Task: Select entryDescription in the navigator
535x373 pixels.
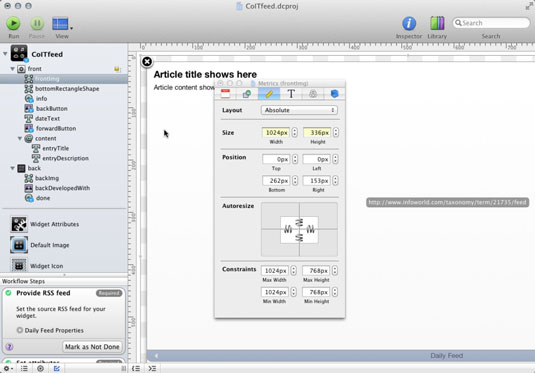Action: (65, 158)
